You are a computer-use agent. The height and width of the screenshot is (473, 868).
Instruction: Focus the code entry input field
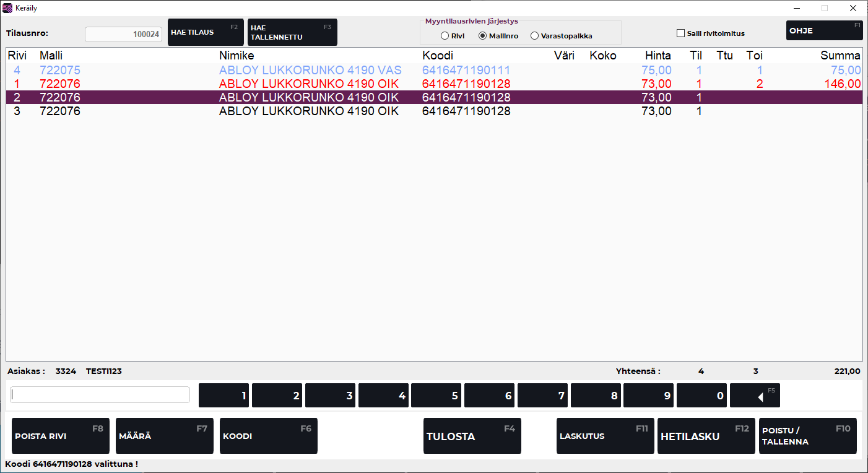coord(100,395)
